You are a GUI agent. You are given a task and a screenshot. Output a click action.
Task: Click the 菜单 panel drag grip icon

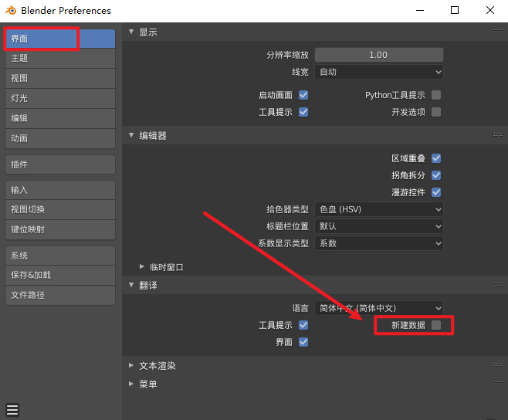click(x=498, y=384)
